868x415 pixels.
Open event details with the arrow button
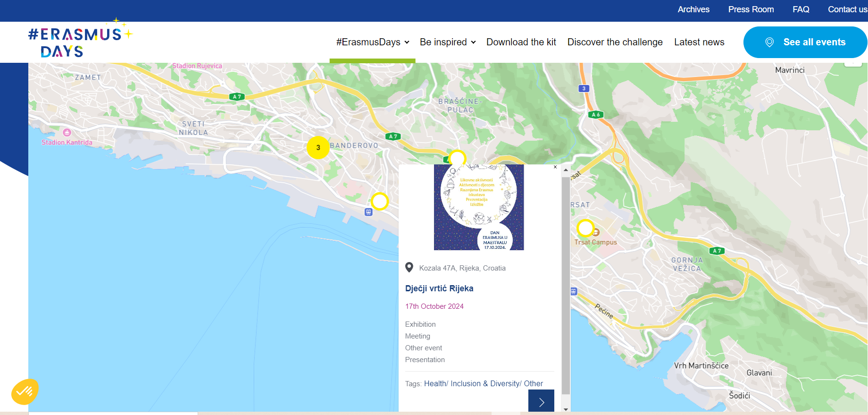541,402
